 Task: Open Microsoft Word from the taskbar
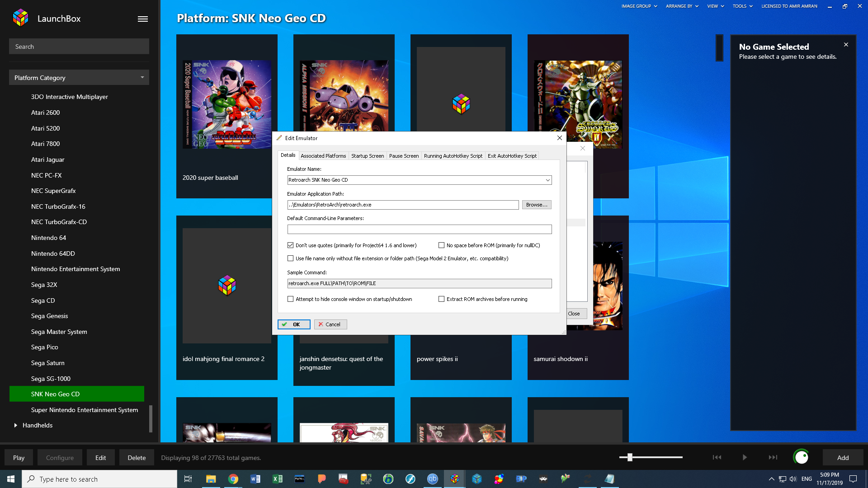coord(255,479)
